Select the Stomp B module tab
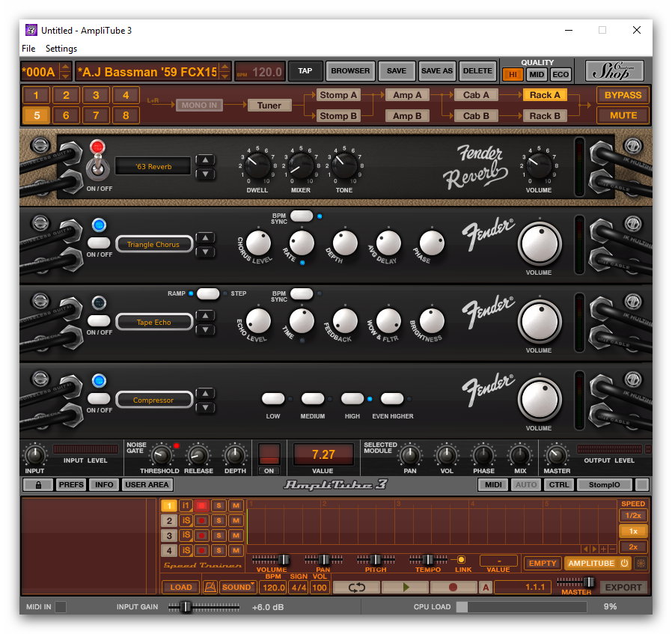Viewport: 672px width, 634px height. point(338,116)
